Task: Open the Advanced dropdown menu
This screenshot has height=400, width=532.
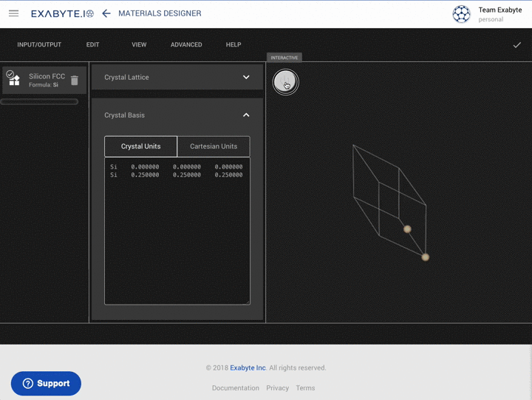Action: coord(186,45)
